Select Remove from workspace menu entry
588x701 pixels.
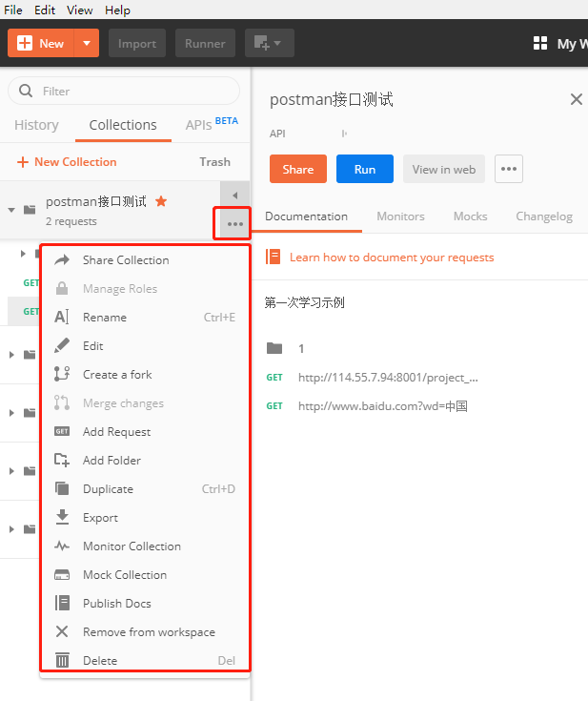pos(145,631)
